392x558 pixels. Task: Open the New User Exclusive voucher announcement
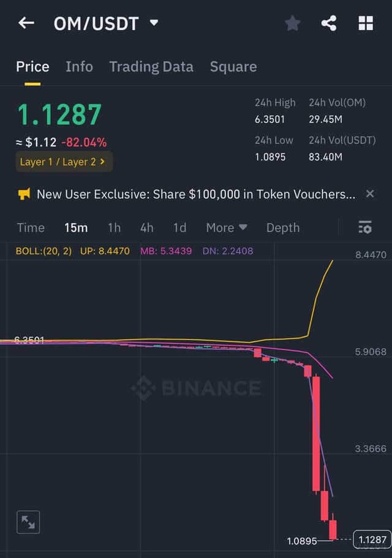click(196, 194)
